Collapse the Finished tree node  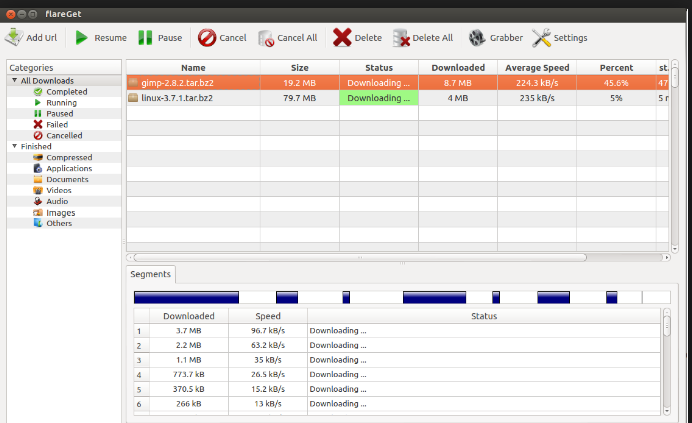(15, 146)
